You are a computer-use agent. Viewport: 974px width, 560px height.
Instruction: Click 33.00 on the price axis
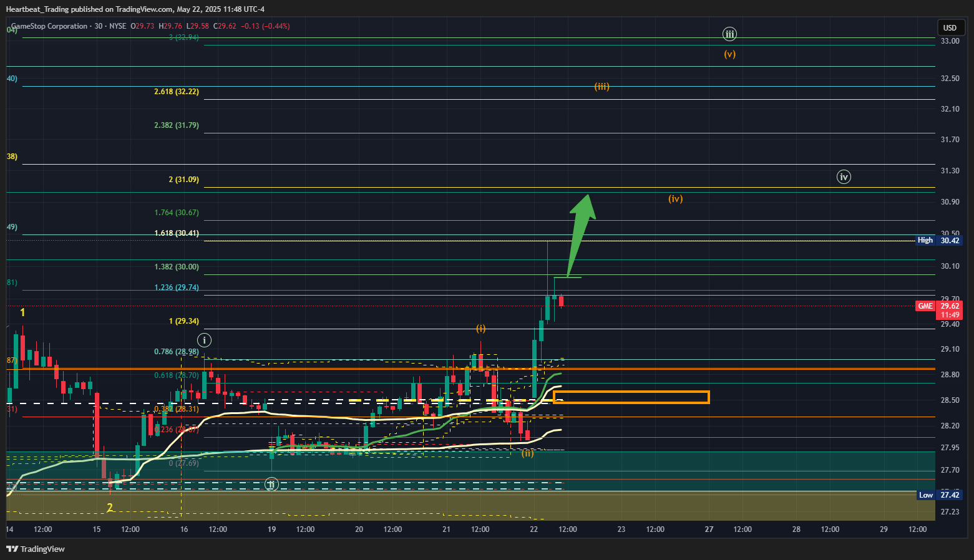950,41
